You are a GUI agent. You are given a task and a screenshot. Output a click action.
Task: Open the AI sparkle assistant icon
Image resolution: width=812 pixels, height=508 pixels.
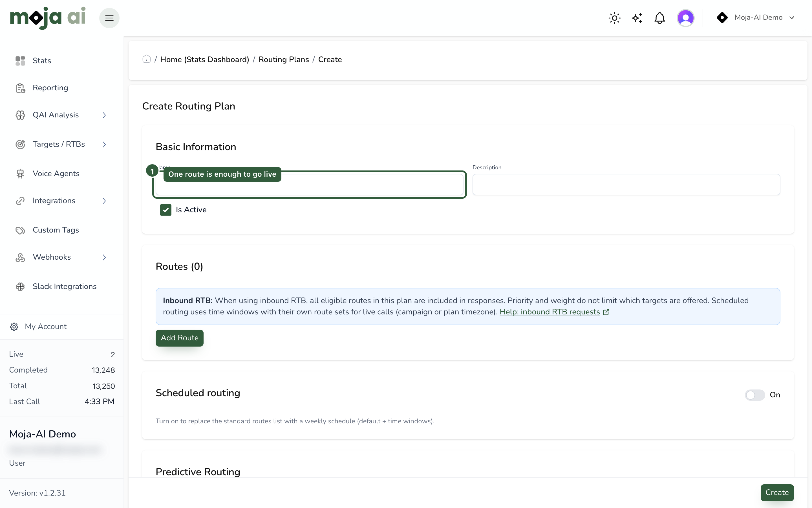pyautogui.click(x=637, y=18)
